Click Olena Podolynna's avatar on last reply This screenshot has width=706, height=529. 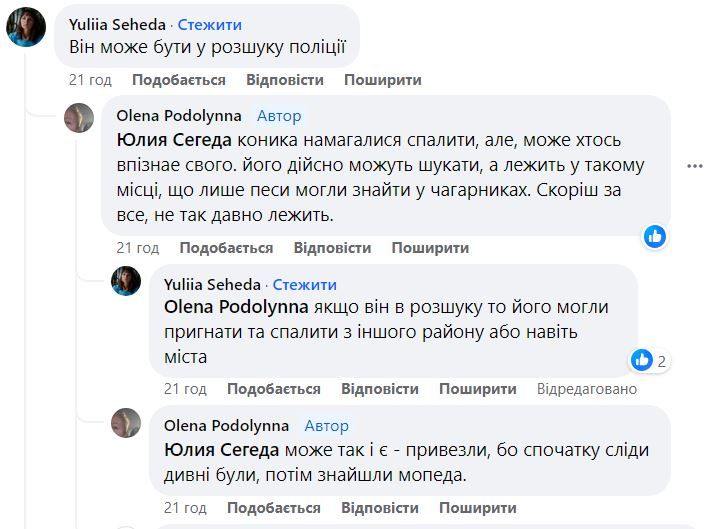126,422
